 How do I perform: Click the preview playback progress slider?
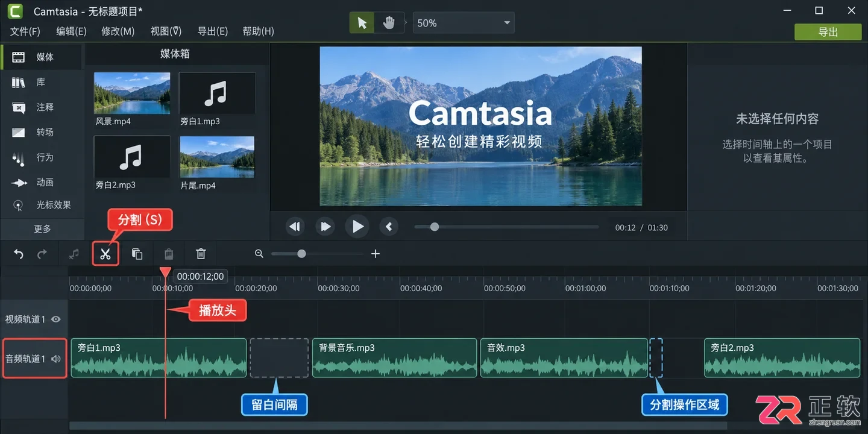(506, 227)
